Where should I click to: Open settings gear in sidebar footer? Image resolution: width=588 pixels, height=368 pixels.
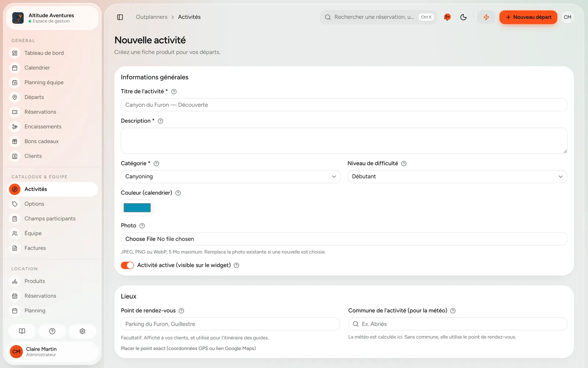click(x=82, y=331)
